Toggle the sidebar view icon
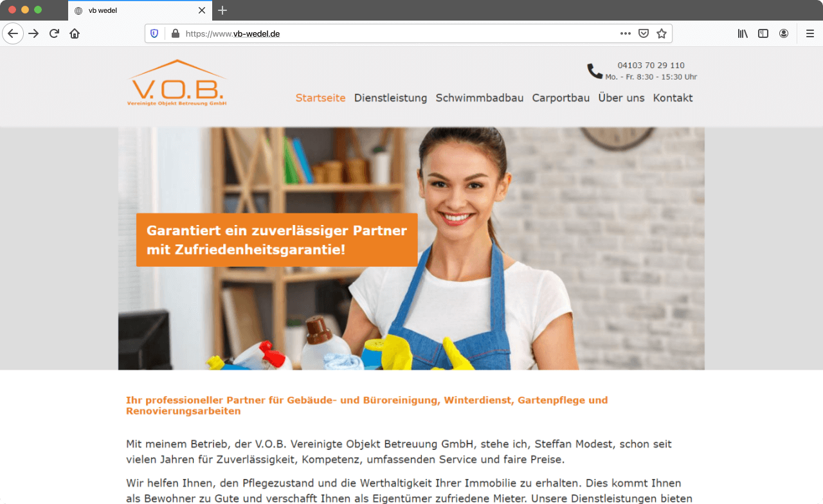The height and width of the screenshot is (504, 823). [x=763, y=33]
